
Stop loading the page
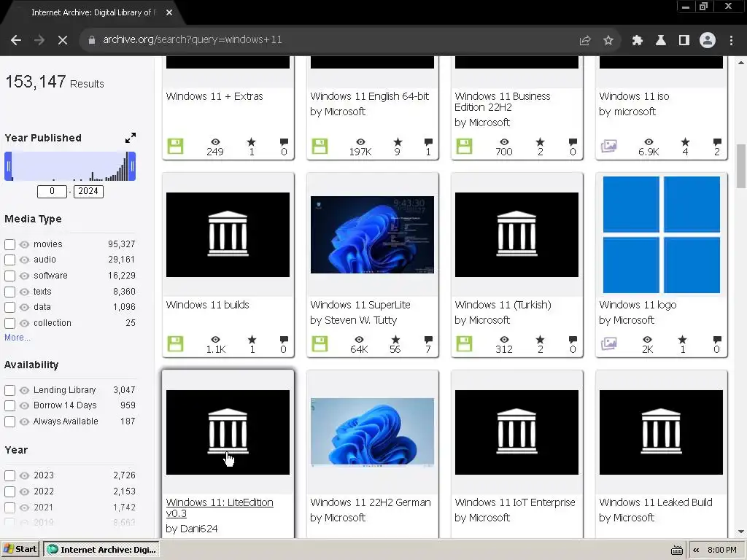(63, 41)
